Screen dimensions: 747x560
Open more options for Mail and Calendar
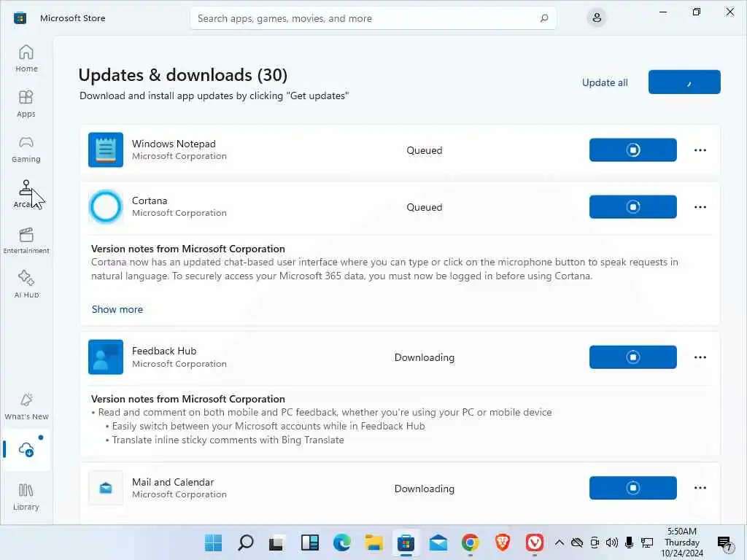(x=700, y=488)
